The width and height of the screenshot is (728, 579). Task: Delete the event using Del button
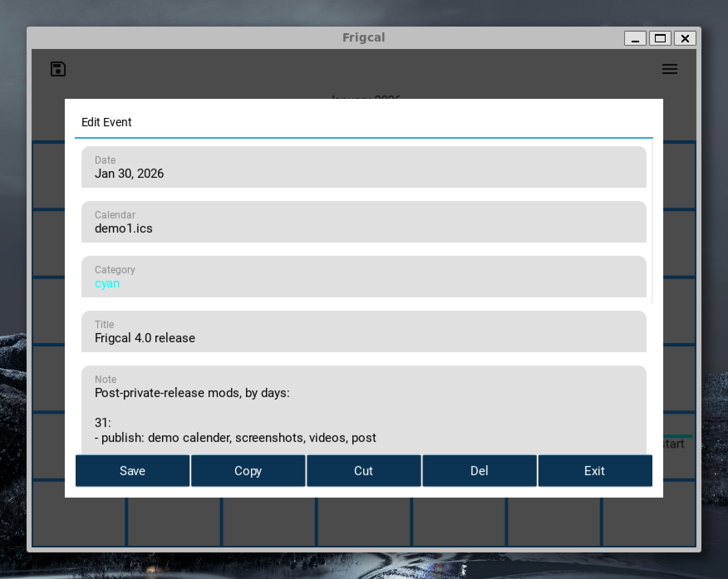click(480, 471)
